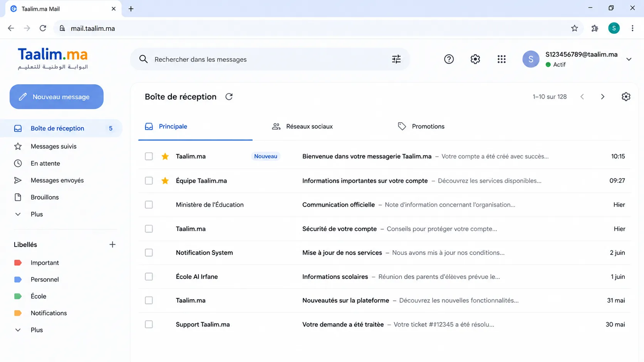Compose with Nouveau message button

click(x=57, y=97)
